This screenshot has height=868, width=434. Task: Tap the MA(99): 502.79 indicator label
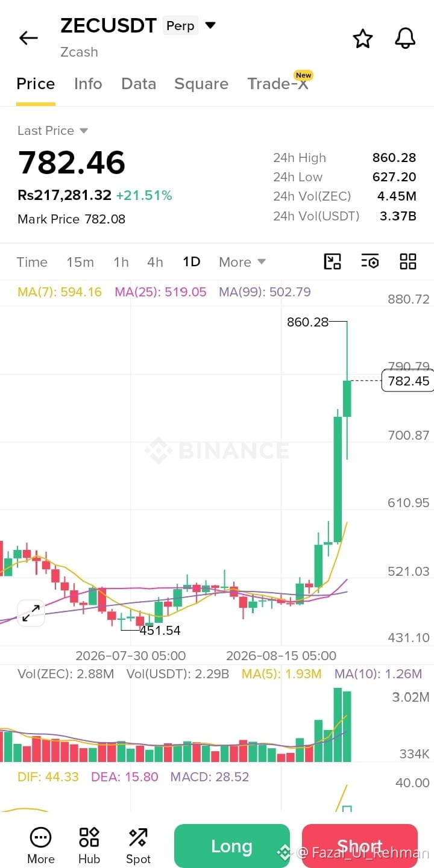point(265,292)
